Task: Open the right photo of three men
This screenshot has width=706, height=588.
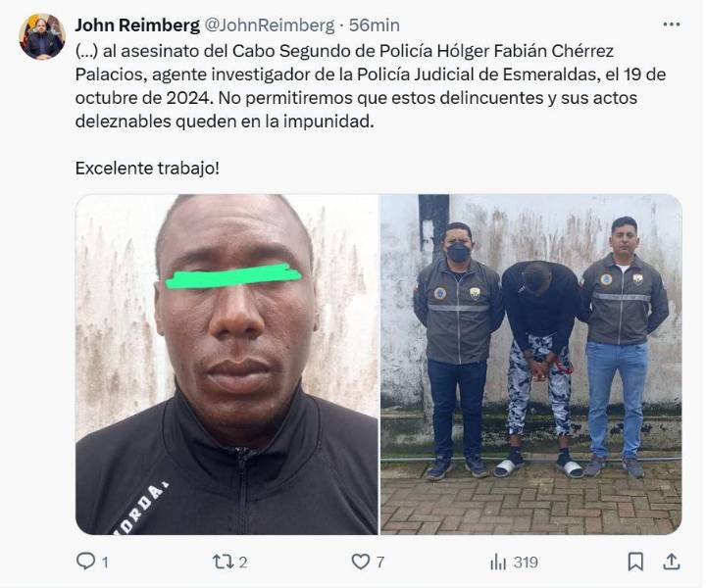Action: point(531,365)
